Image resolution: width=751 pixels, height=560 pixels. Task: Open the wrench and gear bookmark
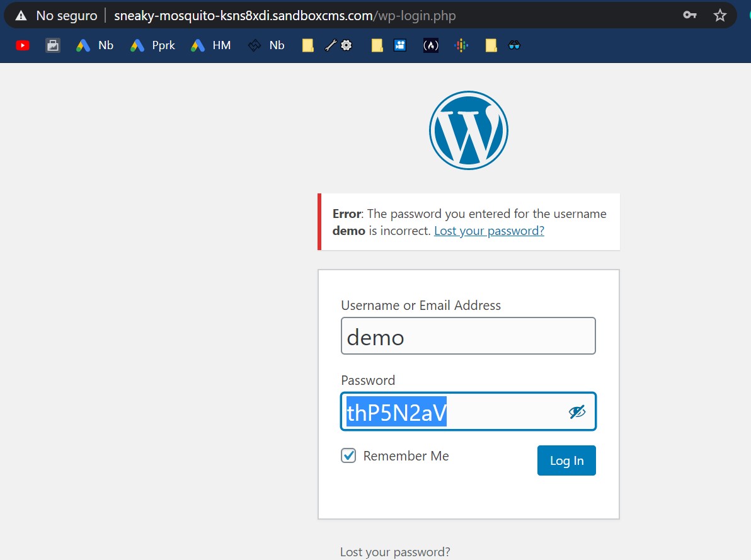tap(338, 45)
